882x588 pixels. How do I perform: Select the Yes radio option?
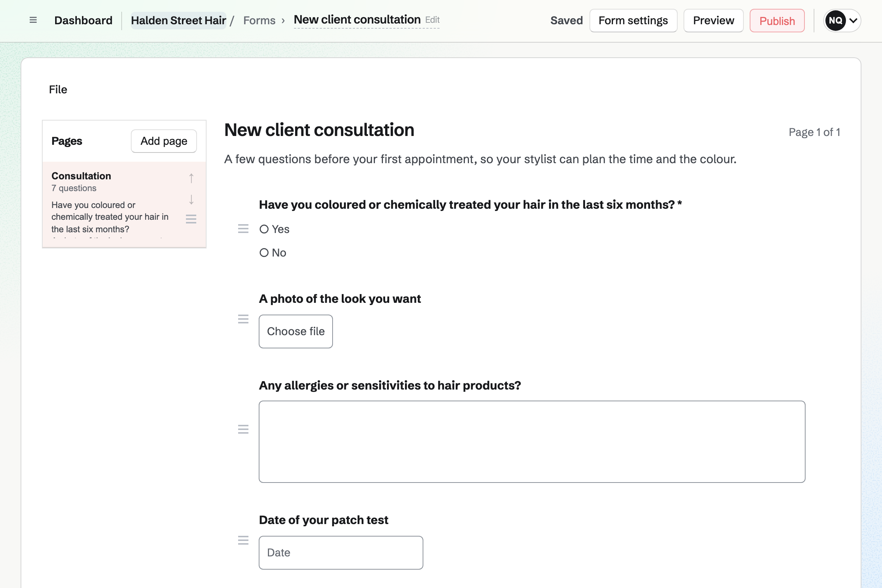pos(264,229)
